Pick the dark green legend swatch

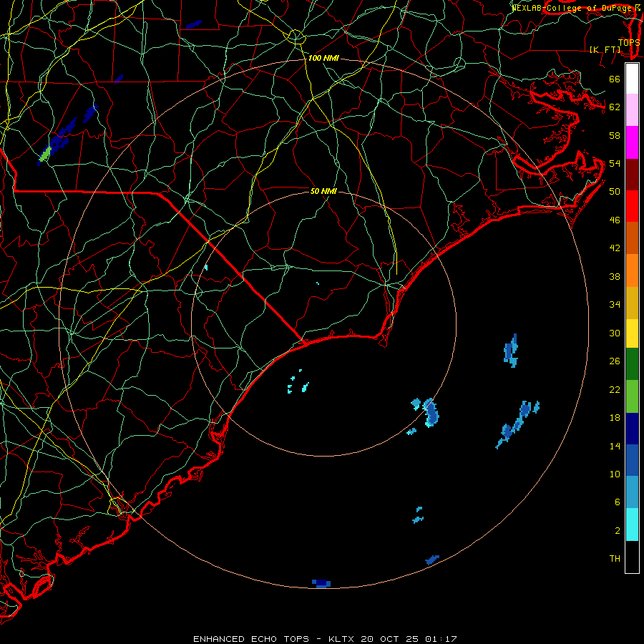632,364
